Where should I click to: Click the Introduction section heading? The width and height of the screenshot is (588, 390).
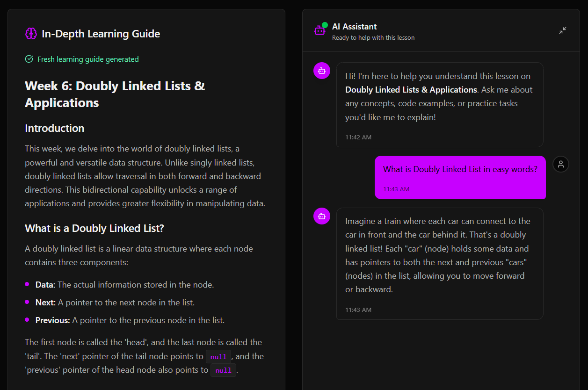point(55,128)
